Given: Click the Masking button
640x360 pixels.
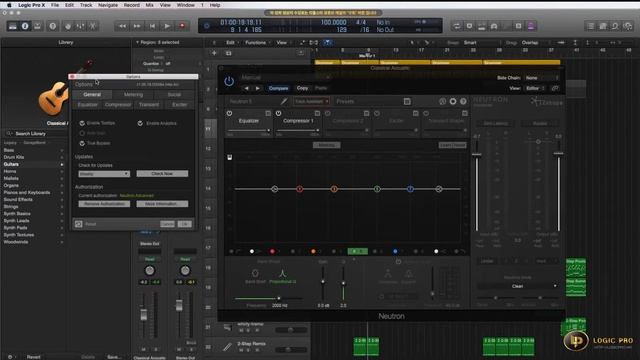Looking at the screenshot, I should pyautogui.click(x=327, y=145).
